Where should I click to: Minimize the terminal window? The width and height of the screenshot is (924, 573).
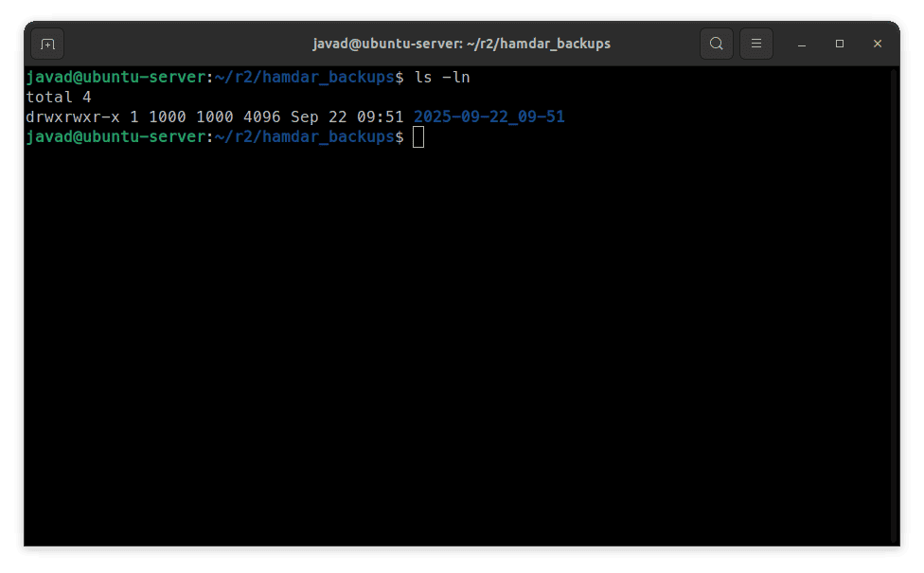point(802,44)
